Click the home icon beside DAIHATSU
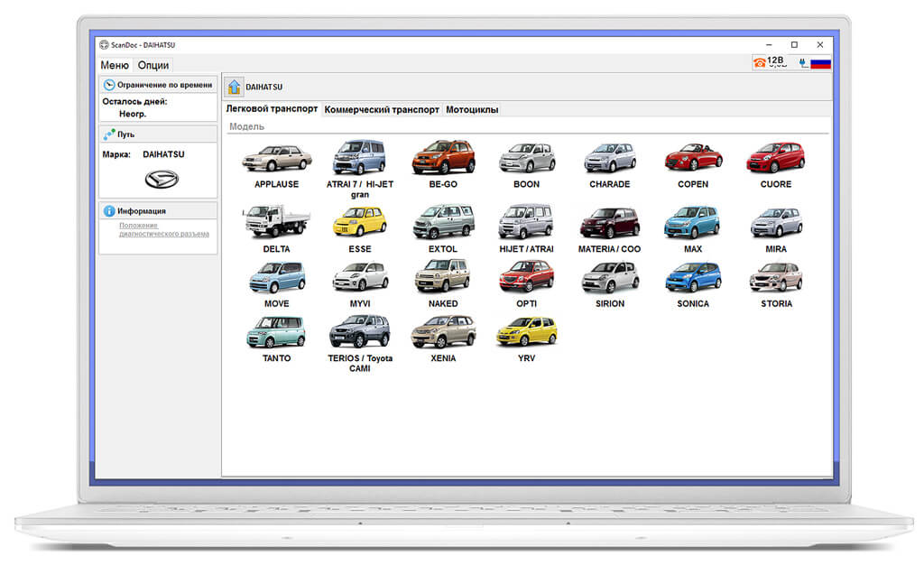This screenshot has height=565, width=924. point(234,87)
